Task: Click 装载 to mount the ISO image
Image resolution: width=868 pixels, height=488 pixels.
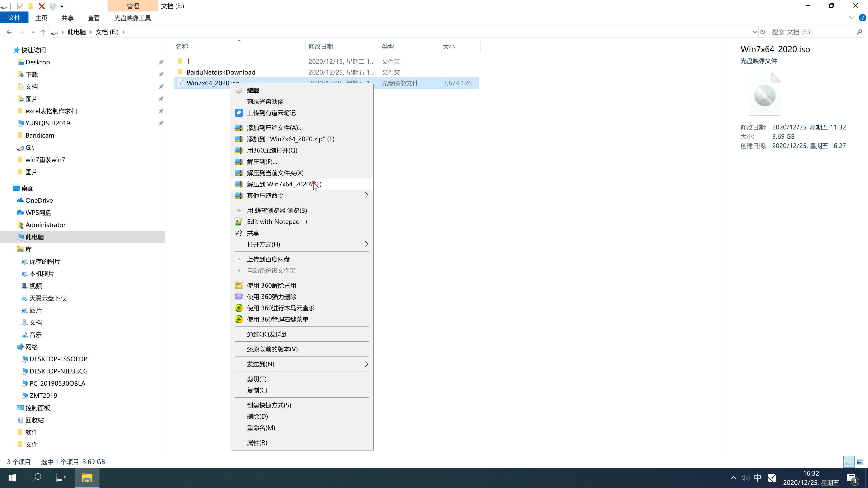Action: pos(253,90)
